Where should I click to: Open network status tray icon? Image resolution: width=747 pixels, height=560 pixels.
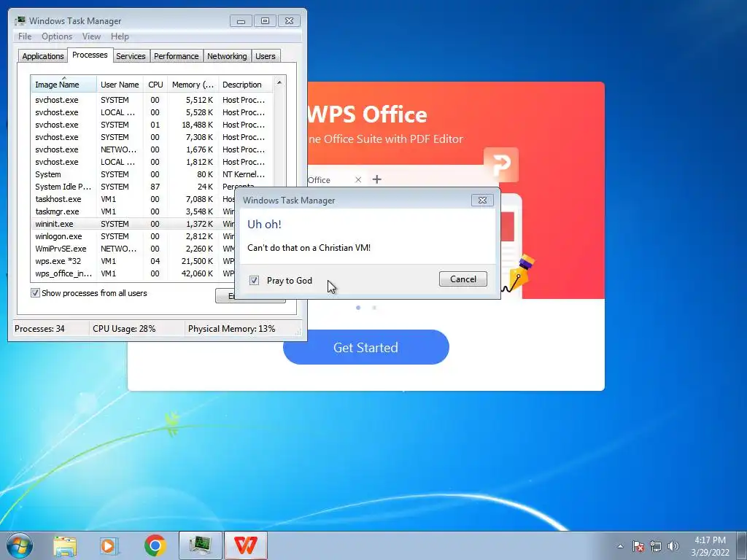[656, 546]
